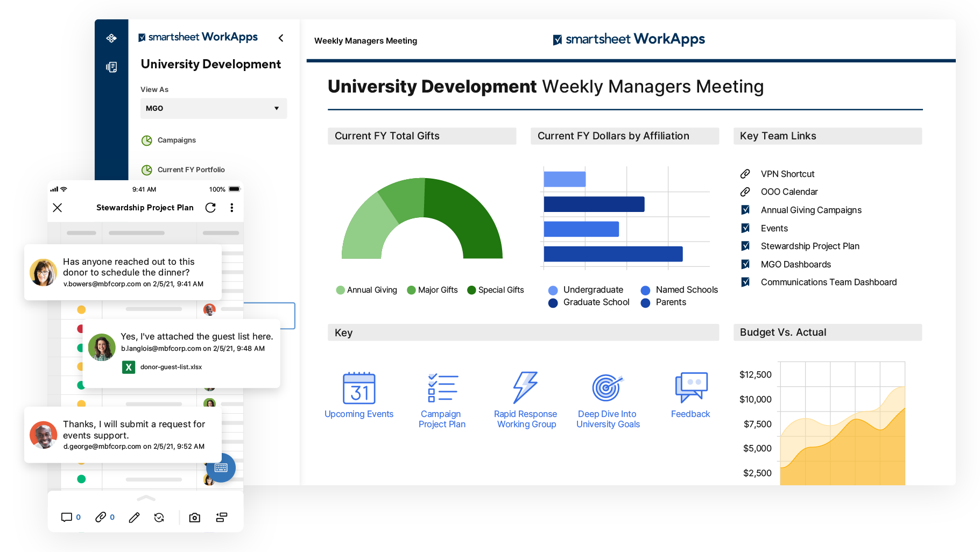Select the camera capture icon

coord(194,517)
